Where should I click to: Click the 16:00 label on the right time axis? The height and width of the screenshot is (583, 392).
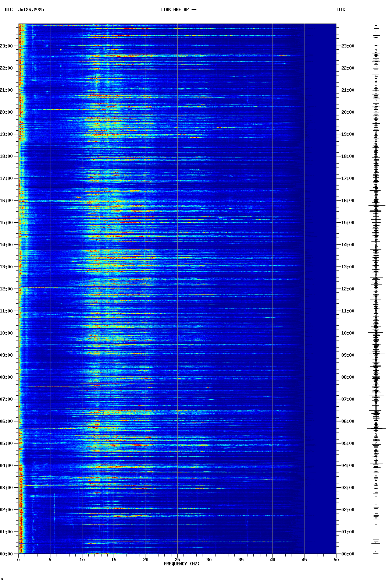click(348, 201)
